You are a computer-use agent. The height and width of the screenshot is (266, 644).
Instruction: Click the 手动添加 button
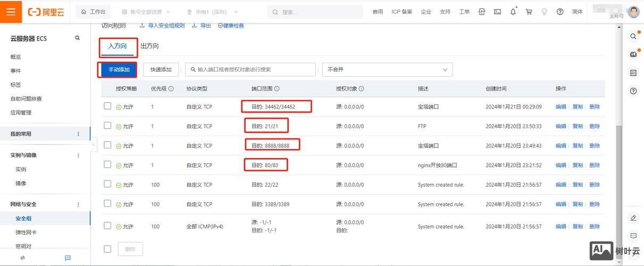(119, 70)
